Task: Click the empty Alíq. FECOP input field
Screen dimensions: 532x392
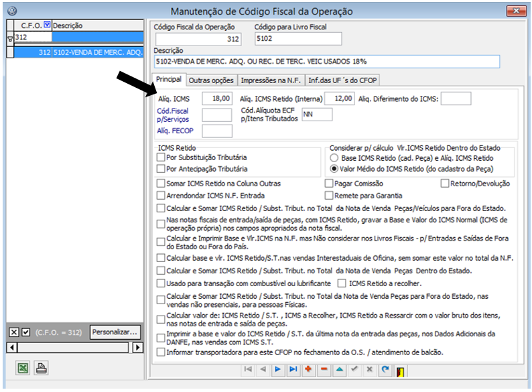Action: click(x=217, y=131)
